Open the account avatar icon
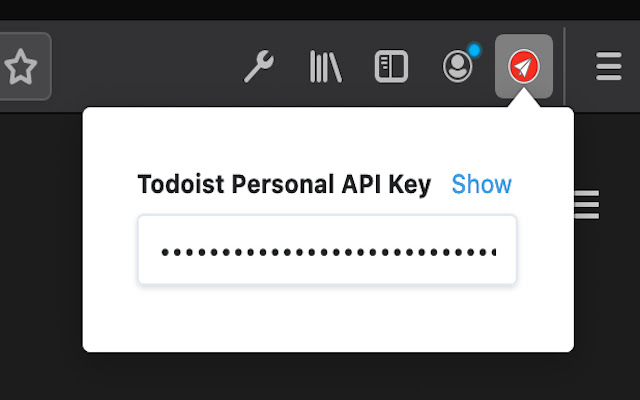This screenshot has height=400, width=640. click(457, 67)
